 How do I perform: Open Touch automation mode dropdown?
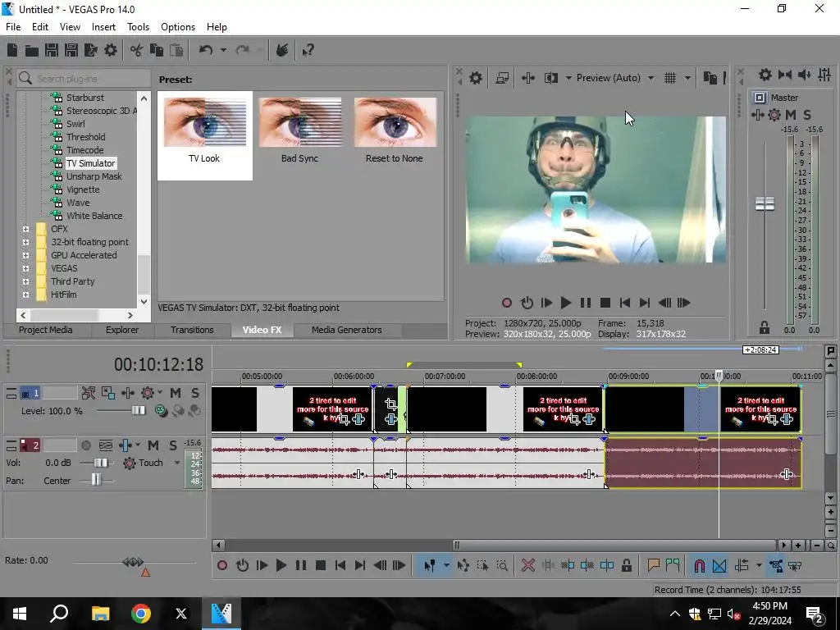coord(177,463)
